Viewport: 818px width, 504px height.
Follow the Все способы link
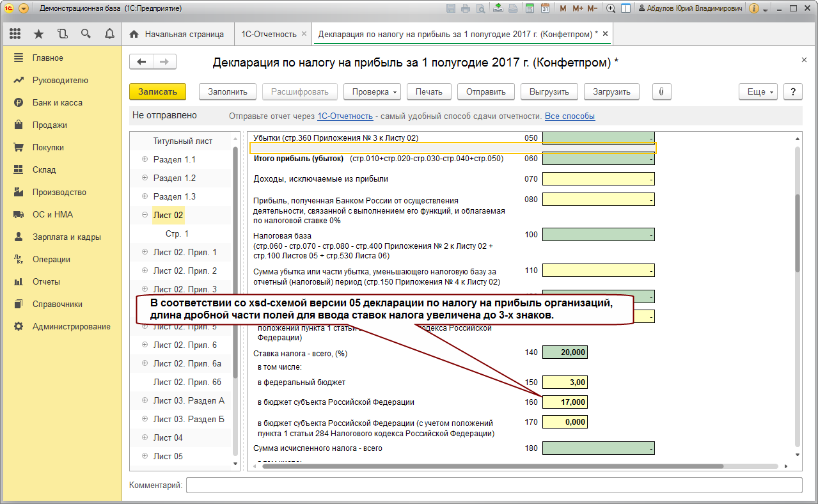(569, 116)
